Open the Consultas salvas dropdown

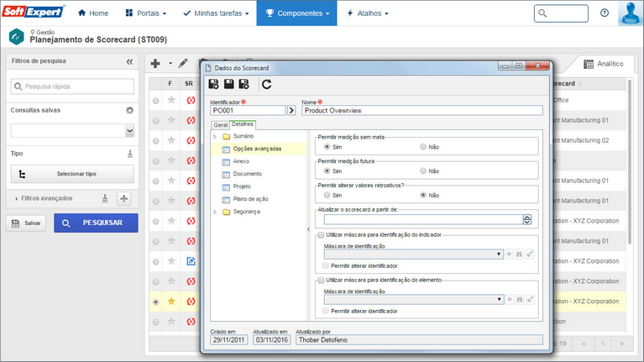tap(129, 131)
